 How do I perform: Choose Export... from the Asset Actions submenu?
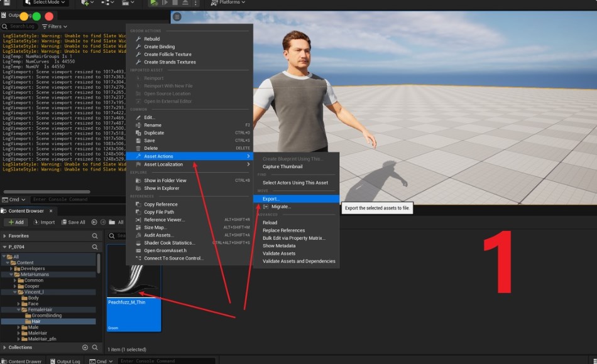point(271,199)
